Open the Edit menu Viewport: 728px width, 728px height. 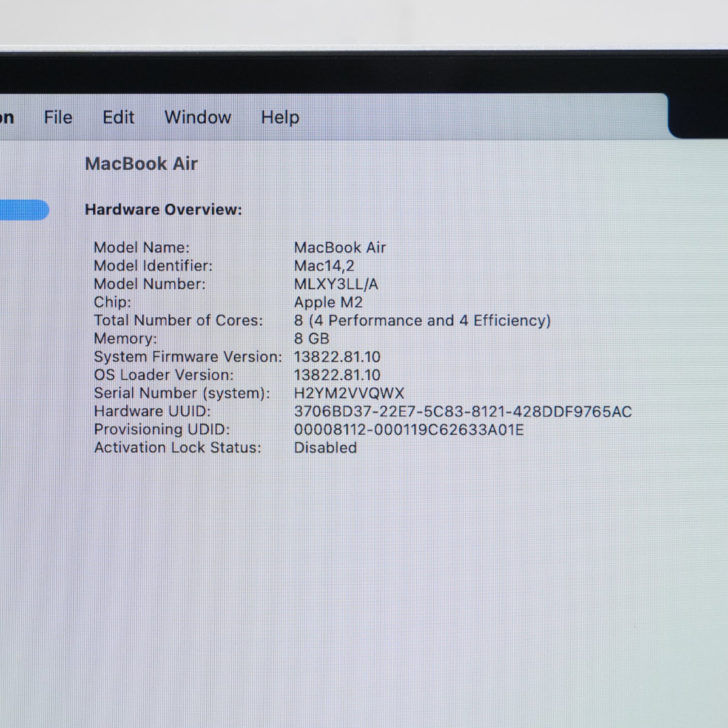pyautogui.click(x=118, y=117)
